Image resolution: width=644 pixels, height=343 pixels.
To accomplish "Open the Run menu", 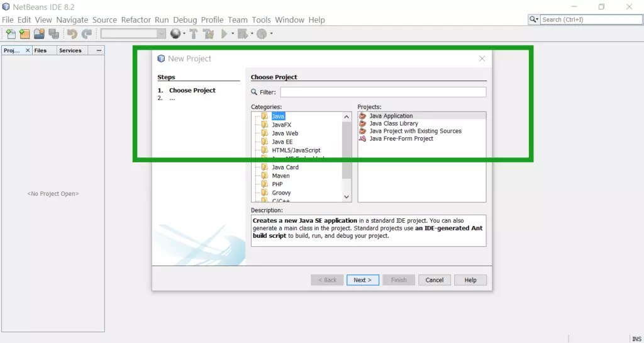I will pyautogui.click(x=162, y=20).
